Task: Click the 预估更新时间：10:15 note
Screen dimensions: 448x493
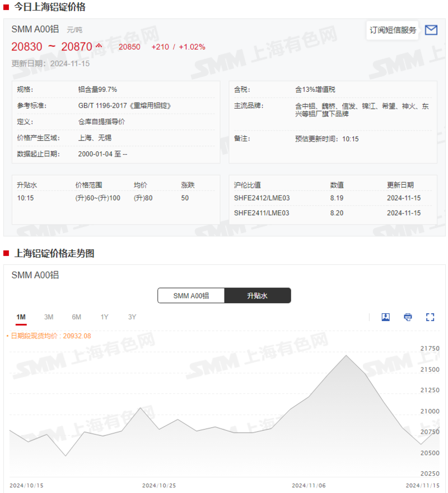Action: pos(326,139)
